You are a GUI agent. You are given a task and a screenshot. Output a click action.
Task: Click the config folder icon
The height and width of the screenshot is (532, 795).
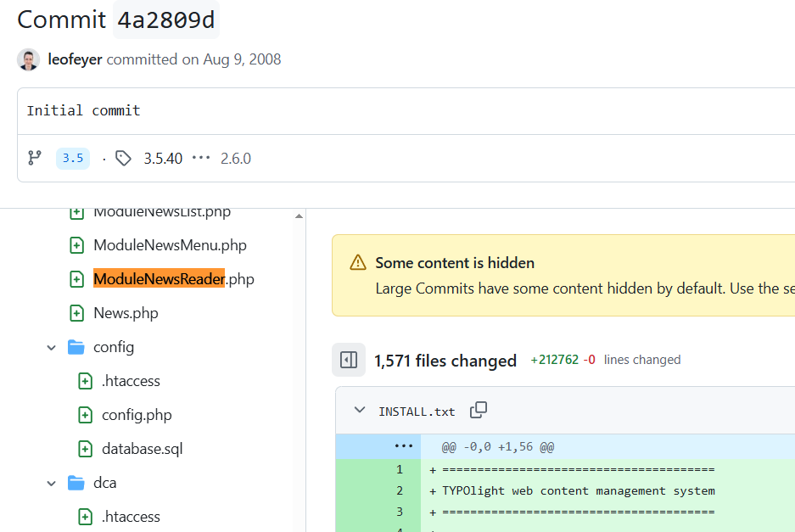76,346
